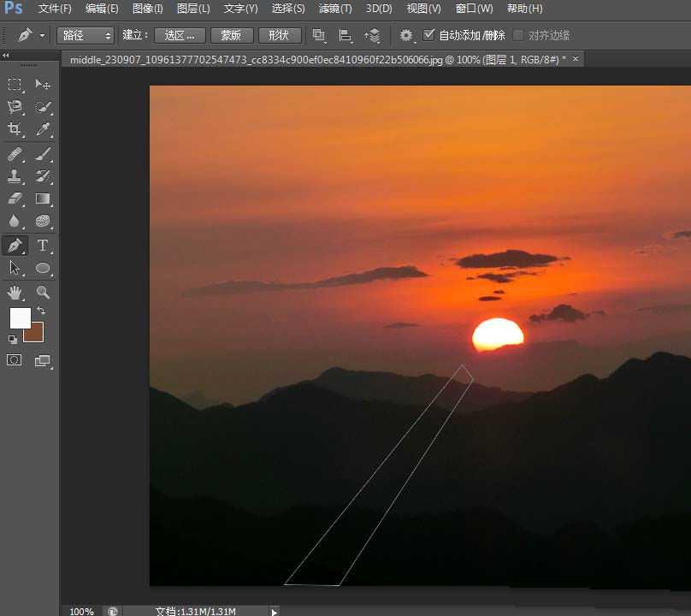
Task: Open the path operations settings gear
Action: click(x=406, y=35)
